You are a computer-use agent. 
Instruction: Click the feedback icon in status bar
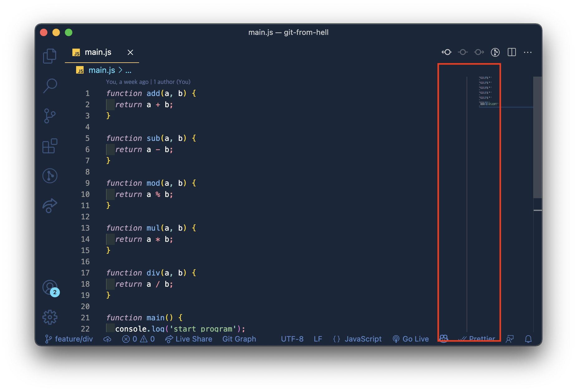point(510,339)
